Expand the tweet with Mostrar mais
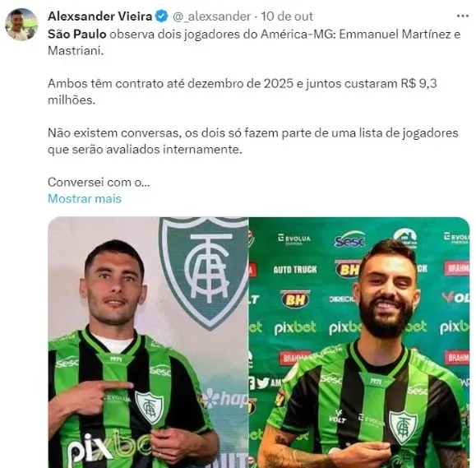The height and width of the screenshot is (468, 476). coord(85,198)
